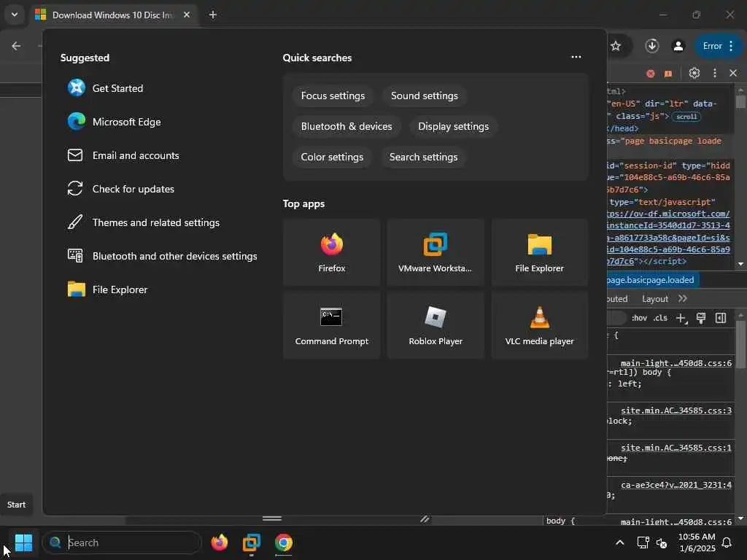Viewport: 747px width, 560px height.
Task: Open the notifications bell icon
Action: tap(727, 542)
